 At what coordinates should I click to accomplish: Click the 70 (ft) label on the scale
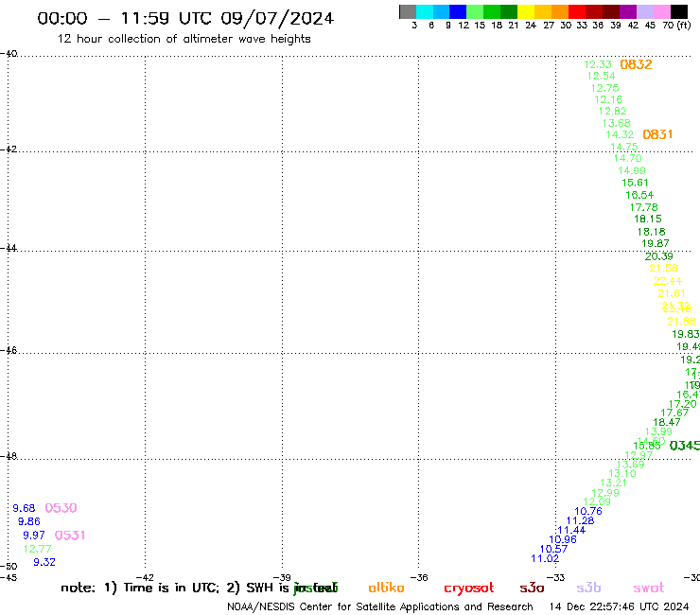676,26
